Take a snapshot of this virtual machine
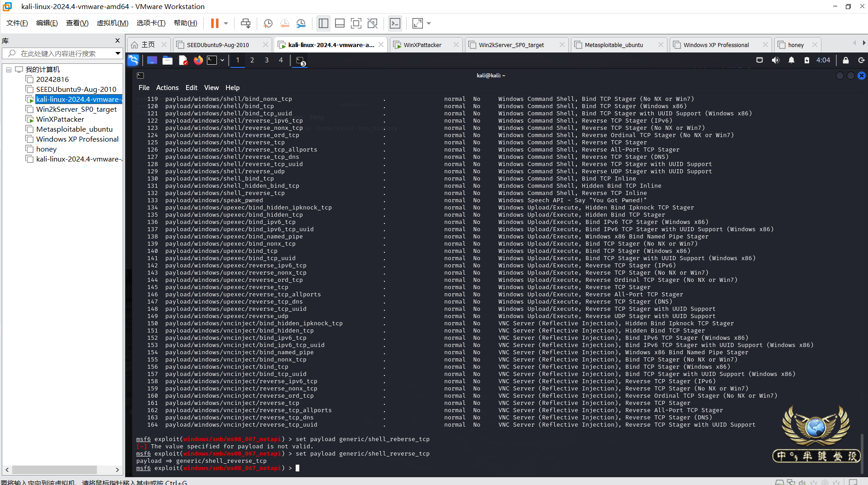 click(268, 23)
